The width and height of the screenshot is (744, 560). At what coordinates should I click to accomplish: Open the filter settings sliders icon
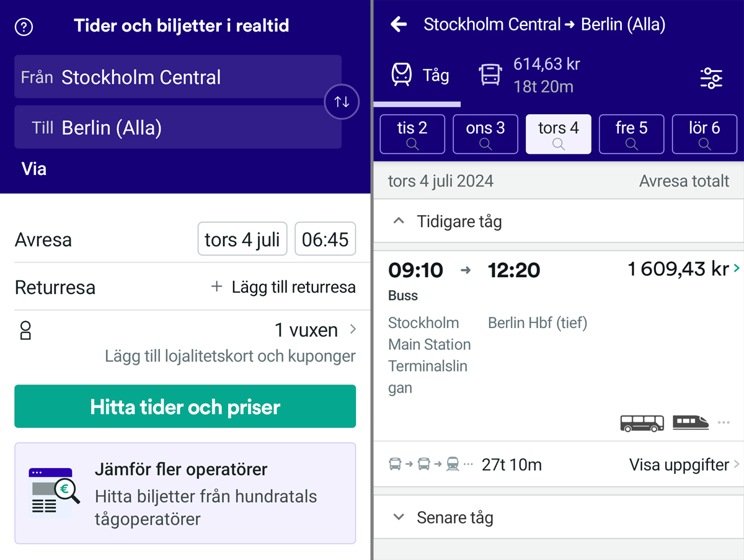point(711,78)
